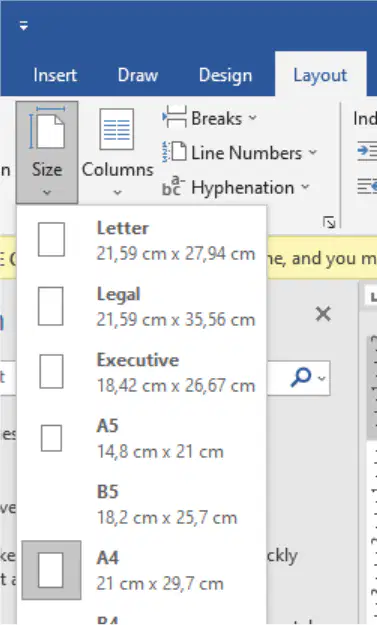Click the Hyphenation bc icon
The width and height of the screenshot is (377, 625).
tap(174, 187)
